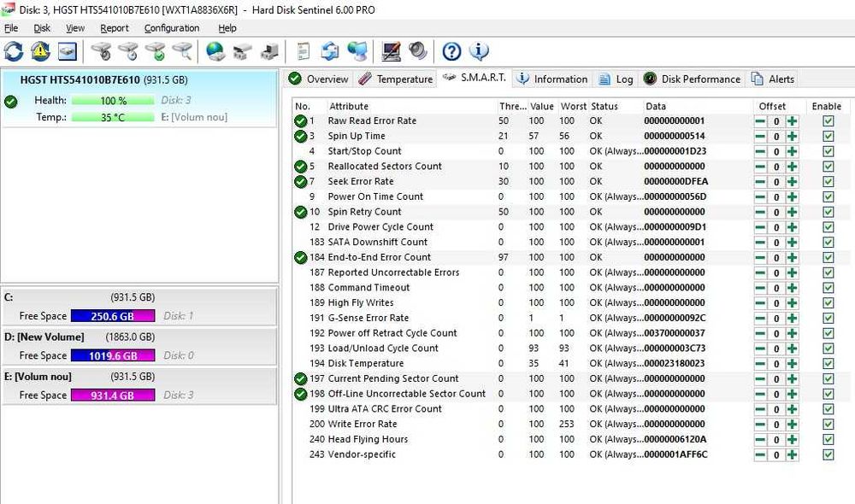The width and height of the screenshot is (855, 504).
Task: Click the blue sync envelope toolbar icon
Action: (x=330, y=52)
